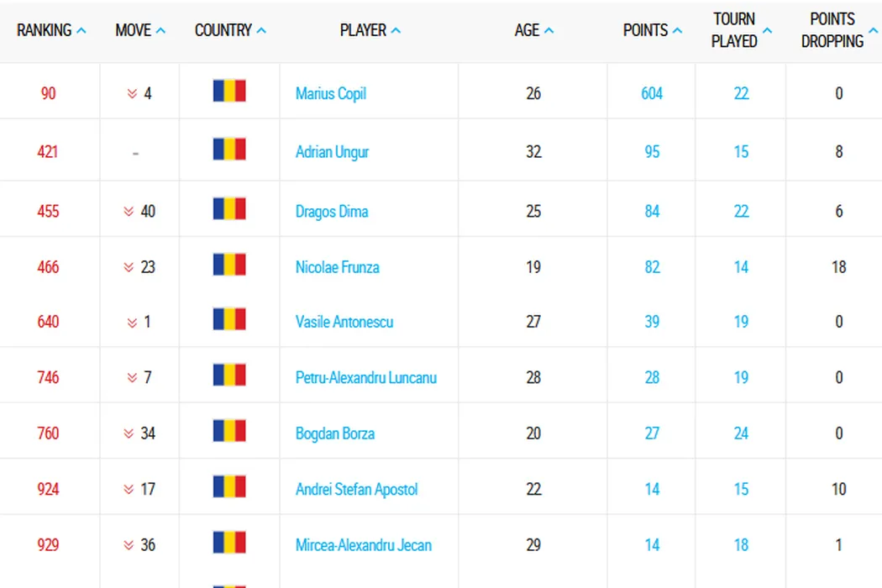Click Romanian flag in Adrian Ungur row
The image size is (882, 588).
click(229, 150)
